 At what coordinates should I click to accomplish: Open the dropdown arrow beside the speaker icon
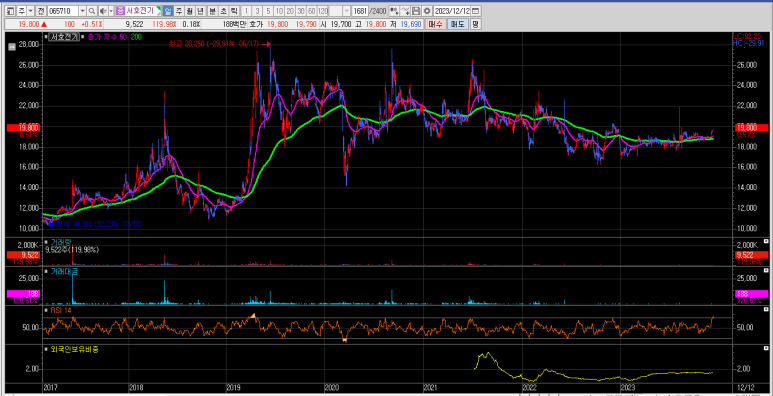tap(111, 11)
